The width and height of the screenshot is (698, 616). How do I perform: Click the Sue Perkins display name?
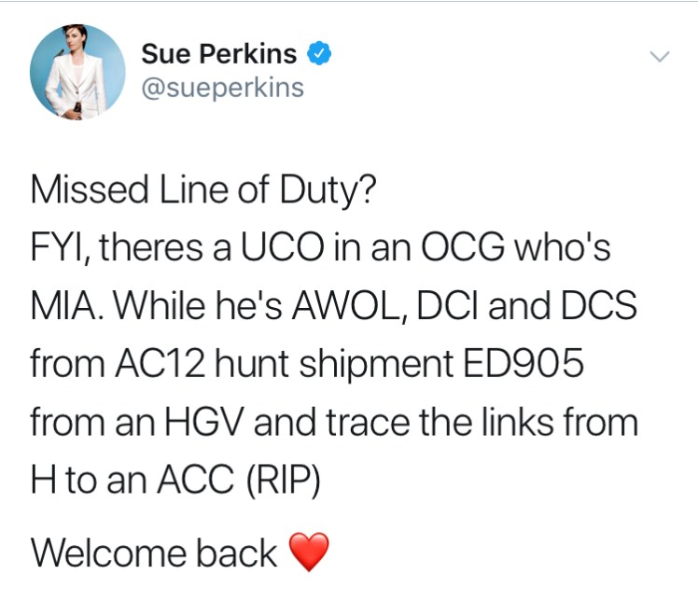pos(219,53)
